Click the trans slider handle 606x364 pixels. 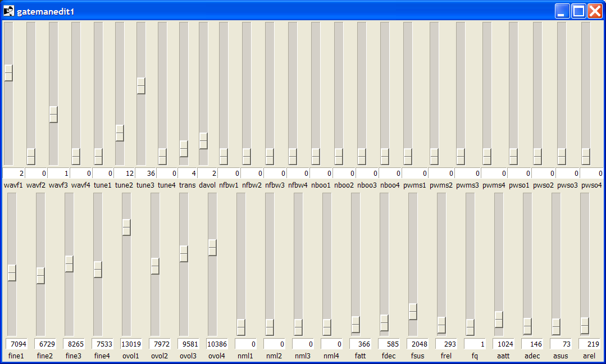184,149
